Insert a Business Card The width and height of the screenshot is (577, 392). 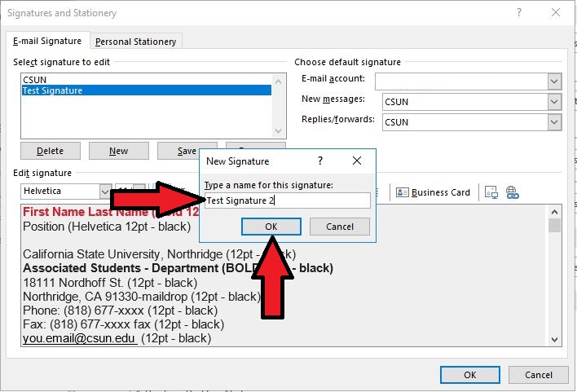click(434, 192)
